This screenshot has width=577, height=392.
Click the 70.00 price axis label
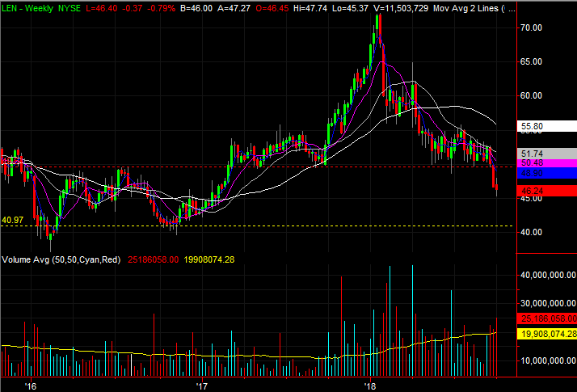(x=531, y=27)
